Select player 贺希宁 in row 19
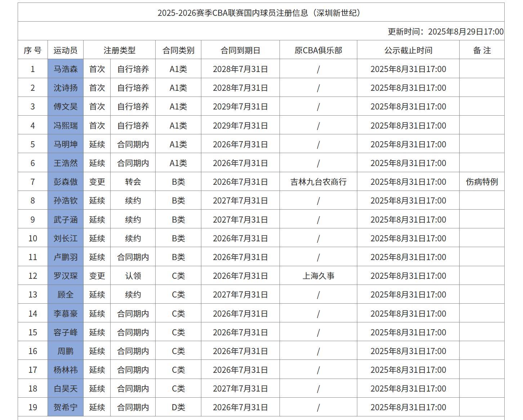Viewport: 523px width, 420px height. pyautogui.click(x=66, y=407)
